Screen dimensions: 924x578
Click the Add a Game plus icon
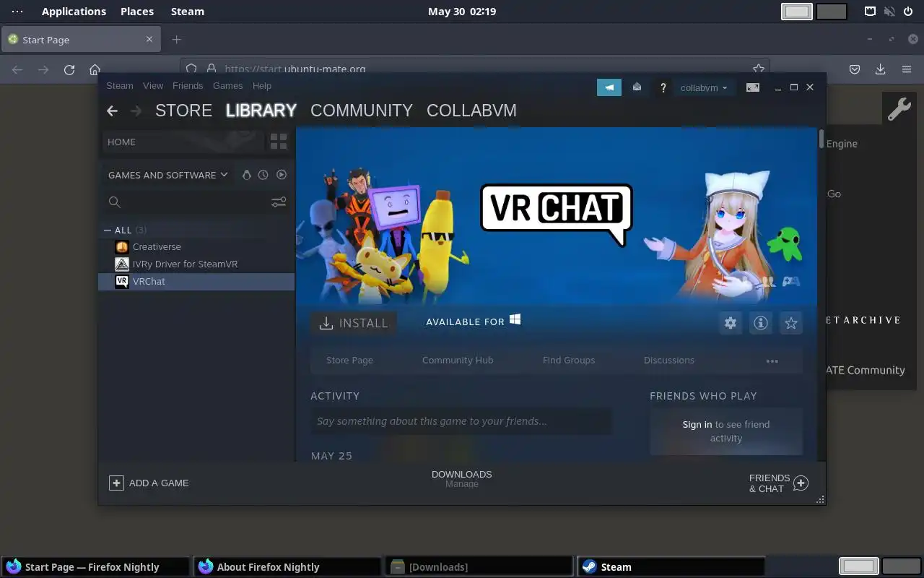(116, 483)
